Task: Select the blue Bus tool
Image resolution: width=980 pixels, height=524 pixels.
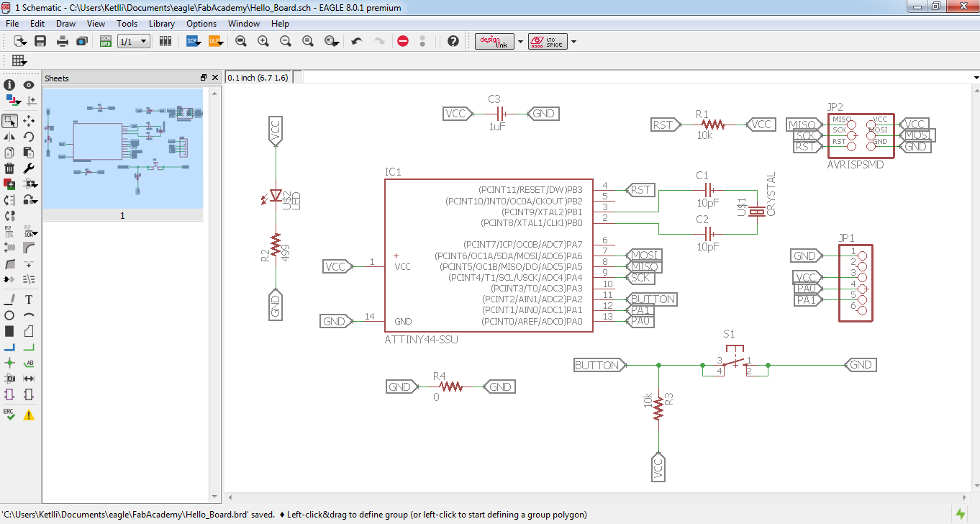Action: pos(10,347)
